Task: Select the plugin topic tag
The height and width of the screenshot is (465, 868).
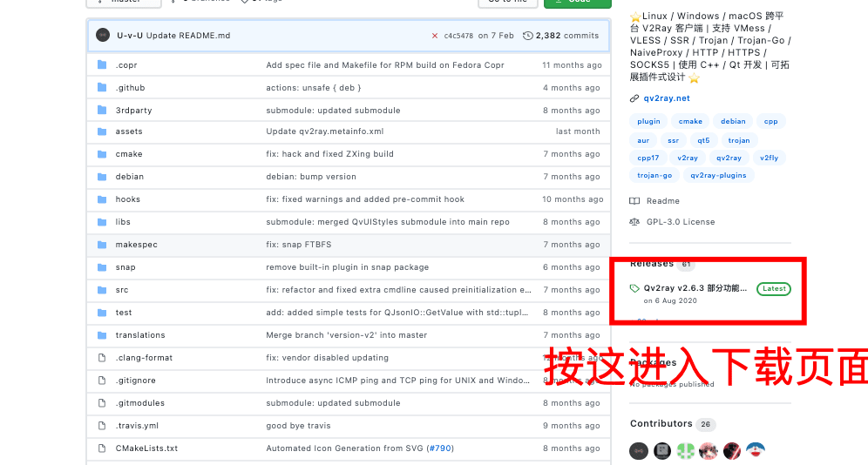Action: (x=648, y=121)
